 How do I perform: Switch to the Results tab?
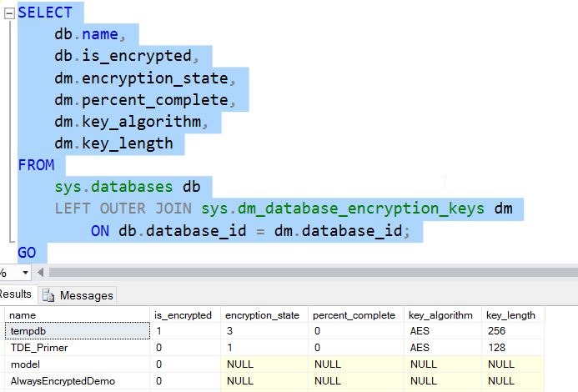pos(15,294)
